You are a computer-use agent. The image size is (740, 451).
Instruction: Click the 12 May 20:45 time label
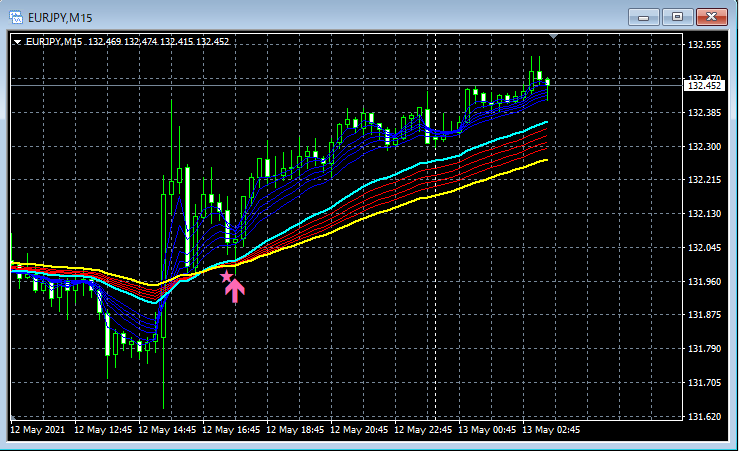(359, 430)
